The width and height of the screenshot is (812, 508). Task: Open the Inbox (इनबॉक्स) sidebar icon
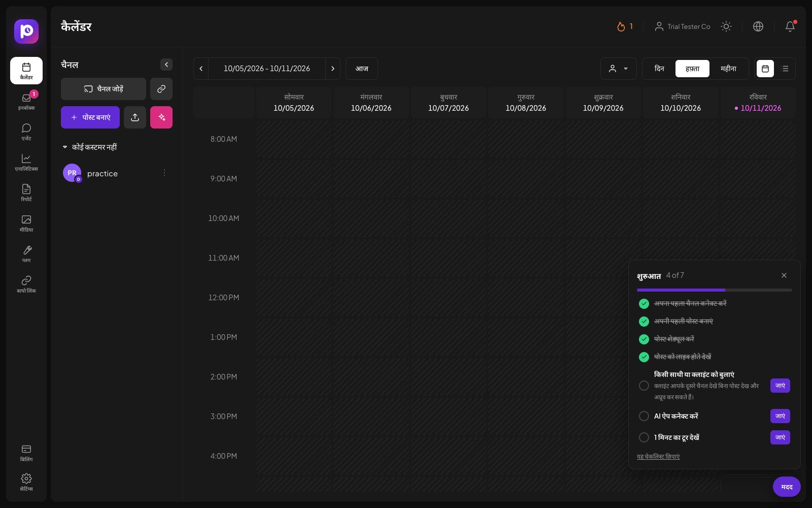(26, 101)
